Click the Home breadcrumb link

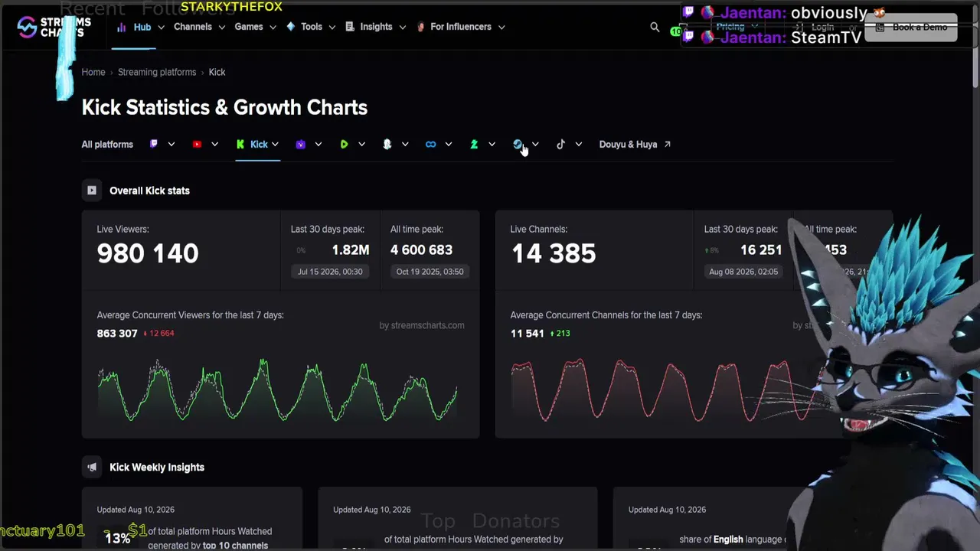[93, 72]
